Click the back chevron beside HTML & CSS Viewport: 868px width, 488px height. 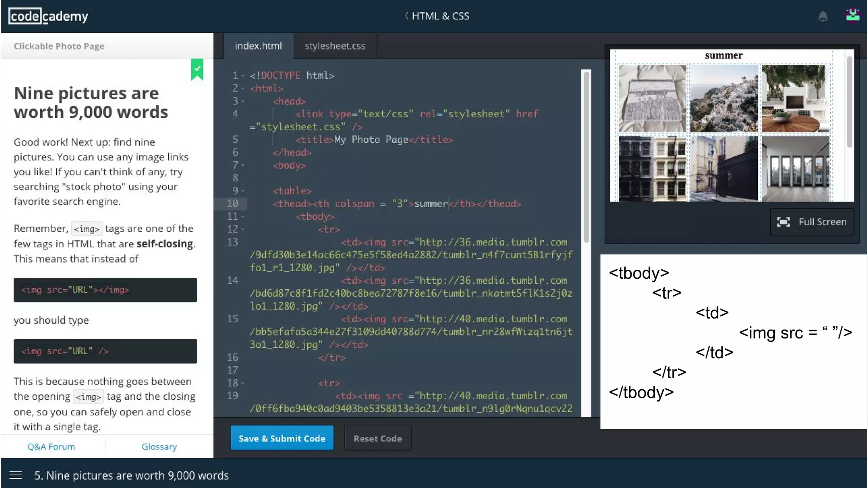(406, 16)
